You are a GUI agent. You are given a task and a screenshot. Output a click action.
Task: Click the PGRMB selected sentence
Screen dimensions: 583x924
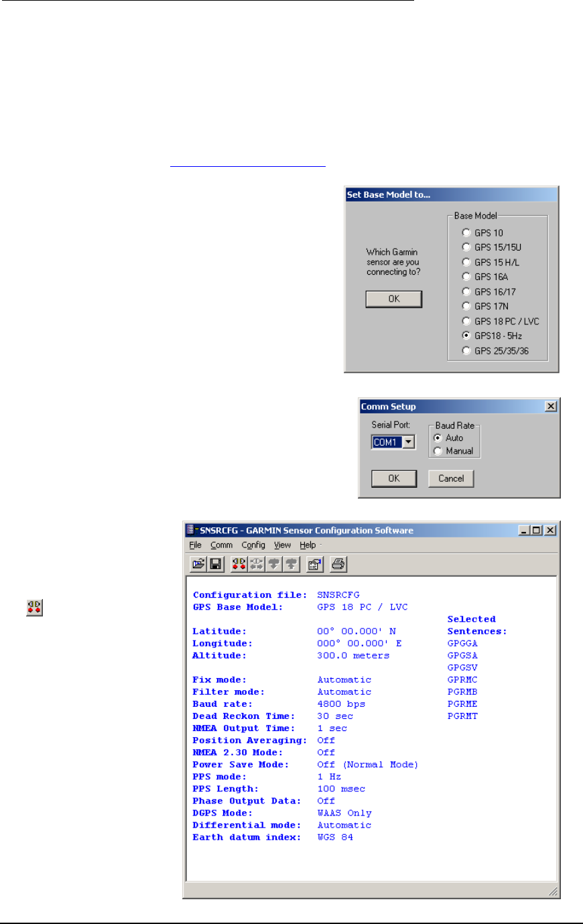click(x=462, y=691)
